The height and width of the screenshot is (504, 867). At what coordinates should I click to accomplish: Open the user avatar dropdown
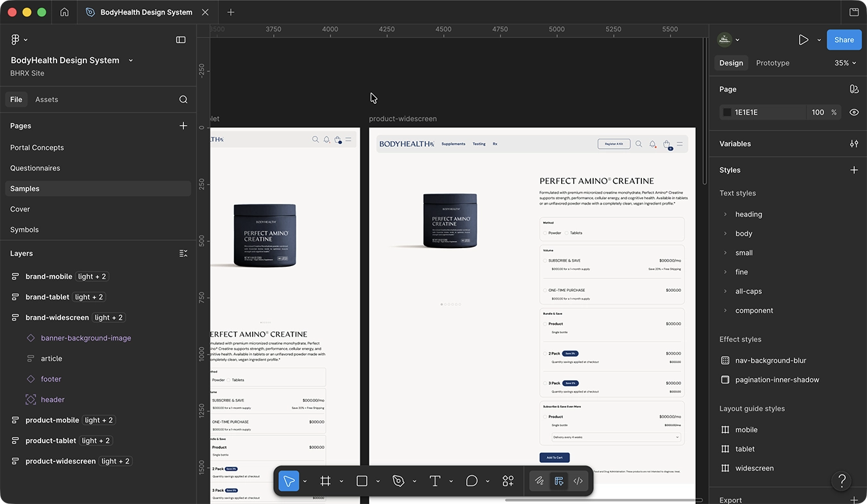(728, 40)
